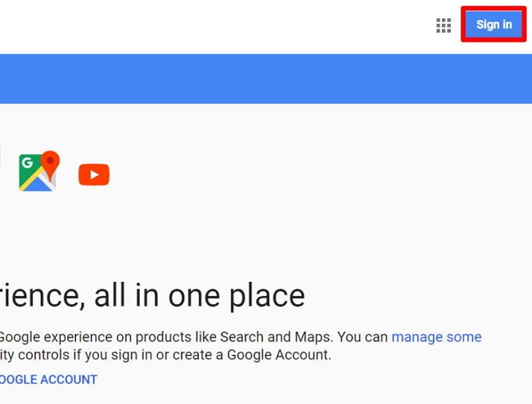This screenshot has width=532, height=404.
Task: Click the blue banner strip
Action: point(266,79)
